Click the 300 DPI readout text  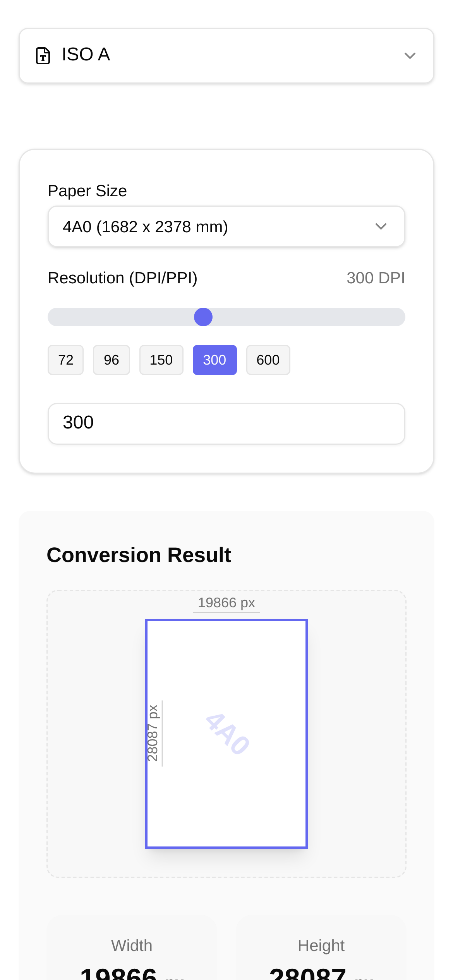coord(375,278)
